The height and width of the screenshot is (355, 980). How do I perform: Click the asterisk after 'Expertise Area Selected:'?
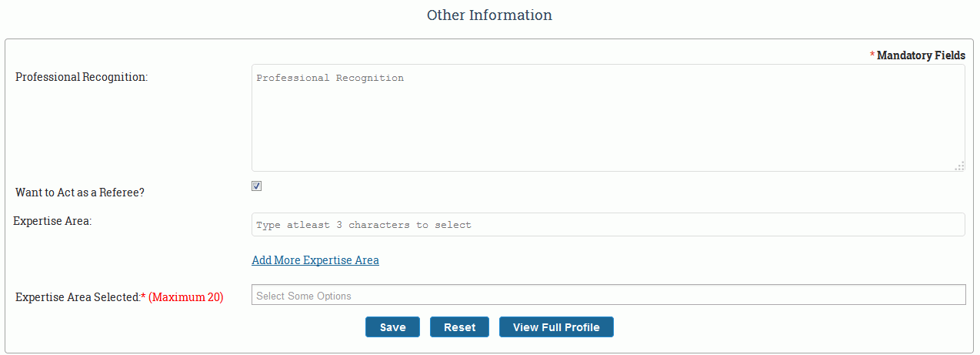[143, 296]
